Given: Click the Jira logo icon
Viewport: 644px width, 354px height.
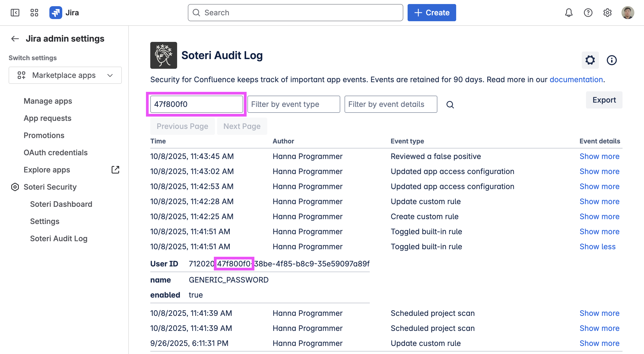Looking at the screenshot, I should (56, 13).
